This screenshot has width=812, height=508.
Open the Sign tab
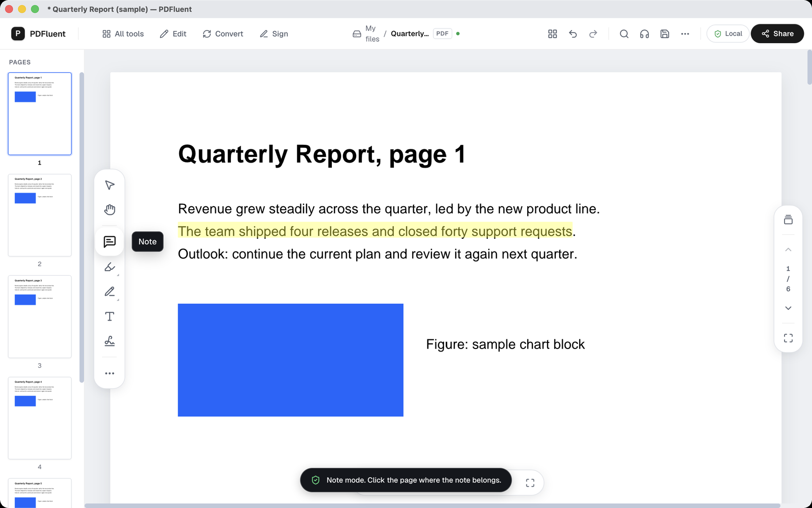click(x=274, y=34)
